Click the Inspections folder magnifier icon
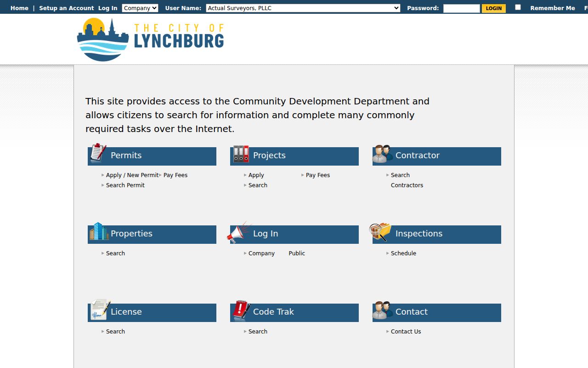This screenshot has height=368, width=588. (380, 232)
